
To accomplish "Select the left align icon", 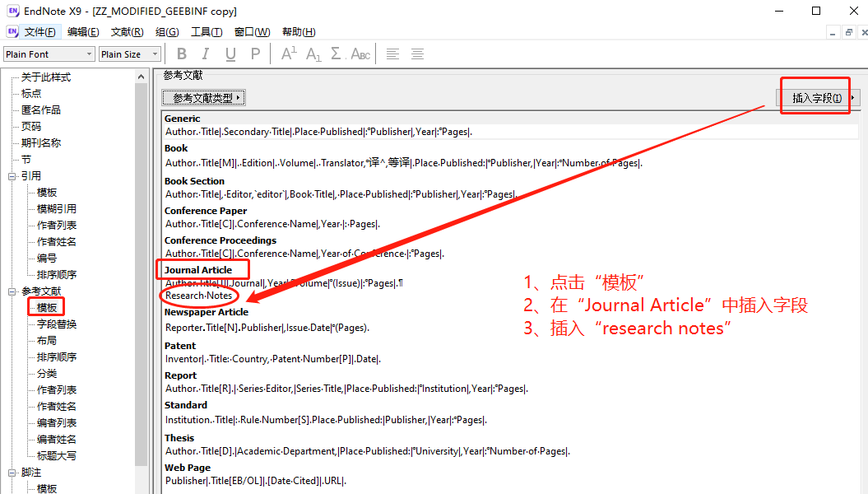I will tap(392, 54).
